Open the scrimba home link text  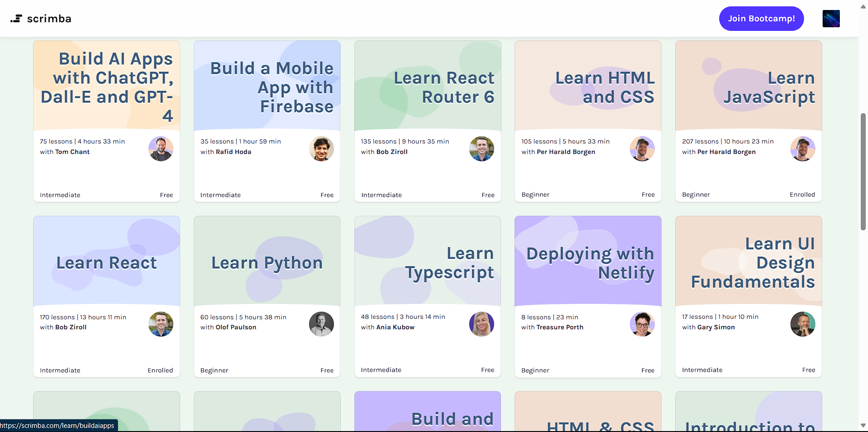coord(49,19)
